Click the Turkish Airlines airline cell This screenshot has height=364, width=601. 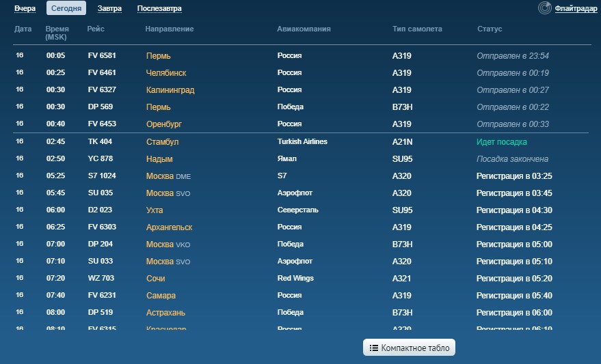[302, 141]
